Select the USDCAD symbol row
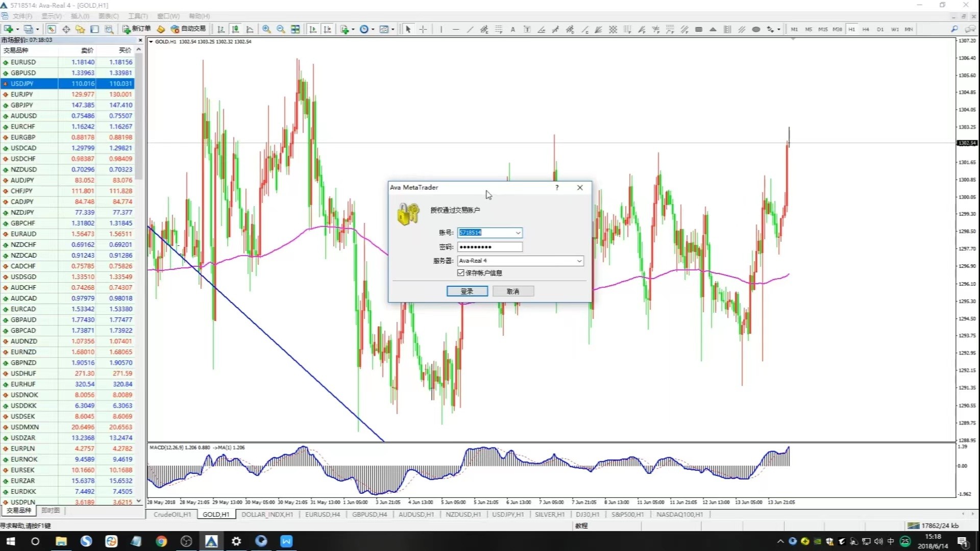 [67, 148]
